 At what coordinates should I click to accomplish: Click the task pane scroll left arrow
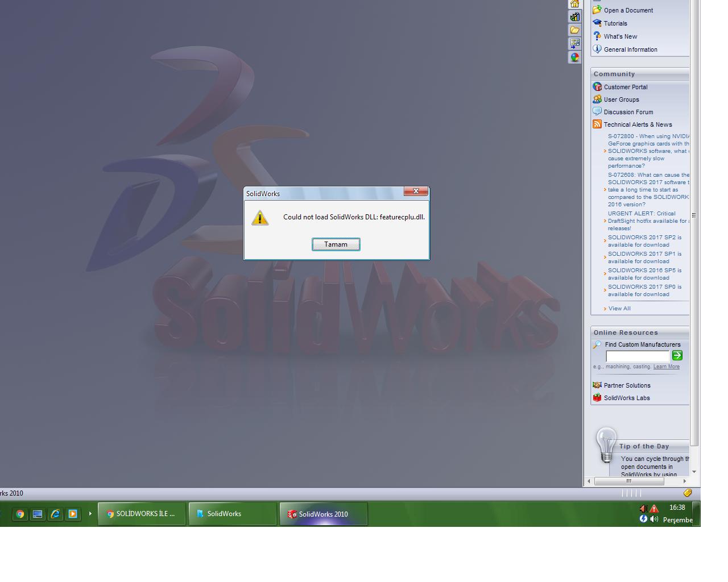coord(588,481)
